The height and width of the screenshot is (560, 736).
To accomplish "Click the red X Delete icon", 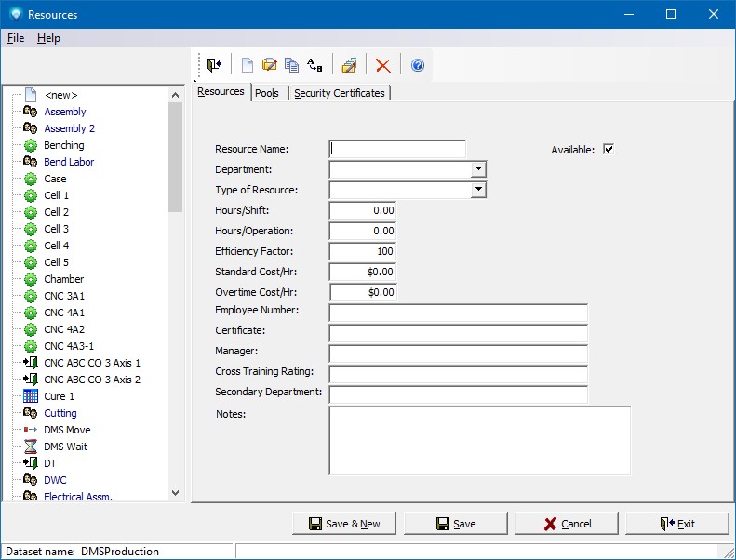I will (x=382, y=65).
